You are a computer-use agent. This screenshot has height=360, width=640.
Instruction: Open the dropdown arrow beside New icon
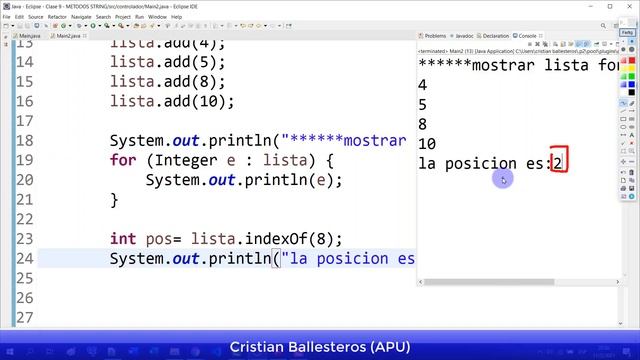13,26
